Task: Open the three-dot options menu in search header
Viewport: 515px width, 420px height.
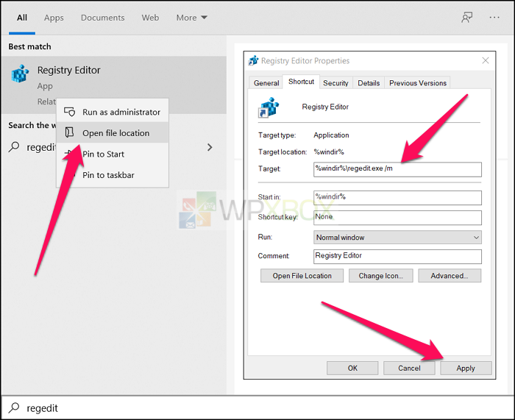Action: (494, 18)
